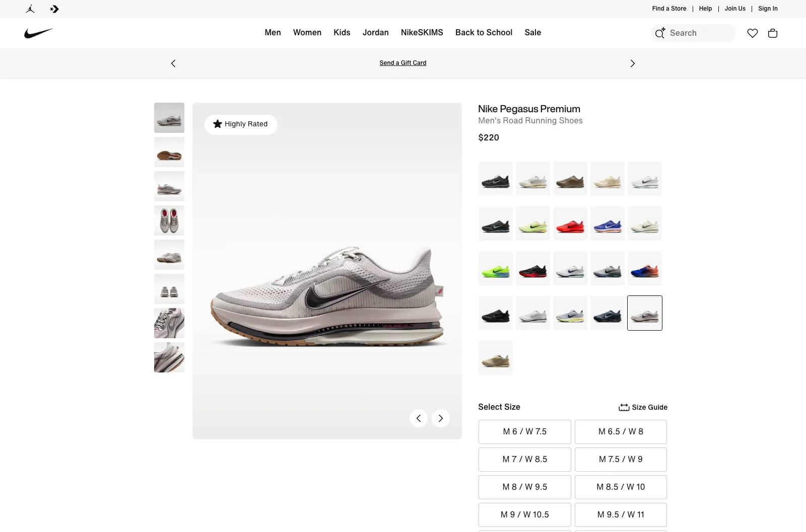
Task: Open the Jordan brand logo link
Action: tap(30, 9)
